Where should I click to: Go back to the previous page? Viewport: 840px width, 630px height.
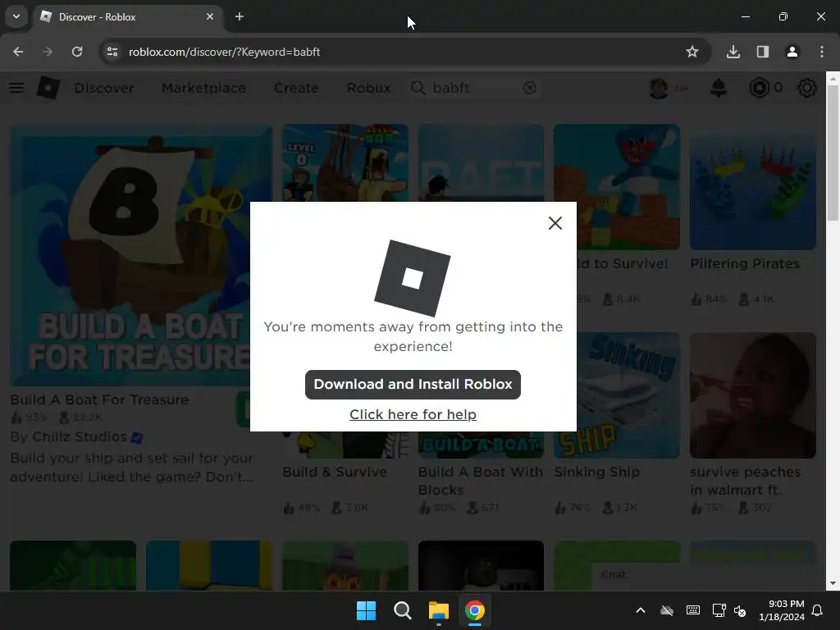coord(18,52)
